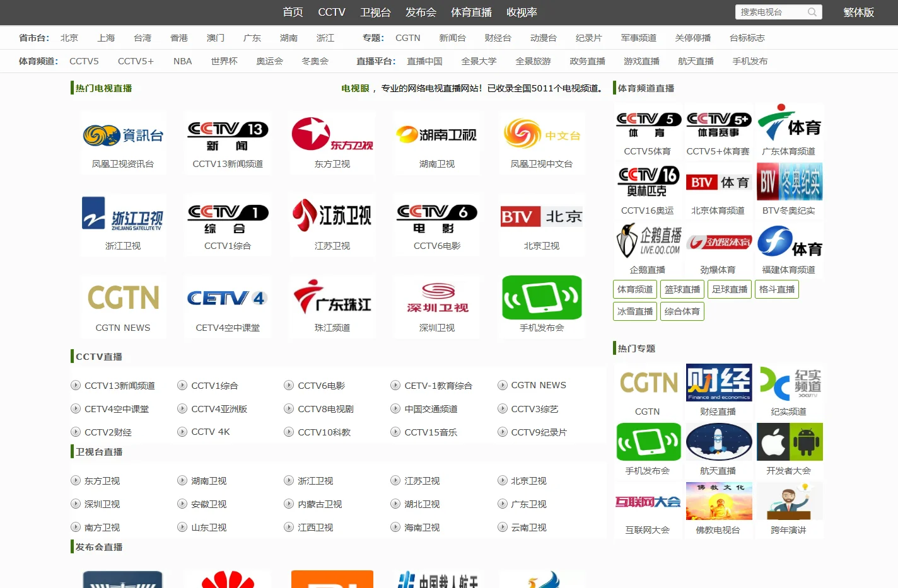Open the 湖南卫视 logo tile

tap(437, 135)
